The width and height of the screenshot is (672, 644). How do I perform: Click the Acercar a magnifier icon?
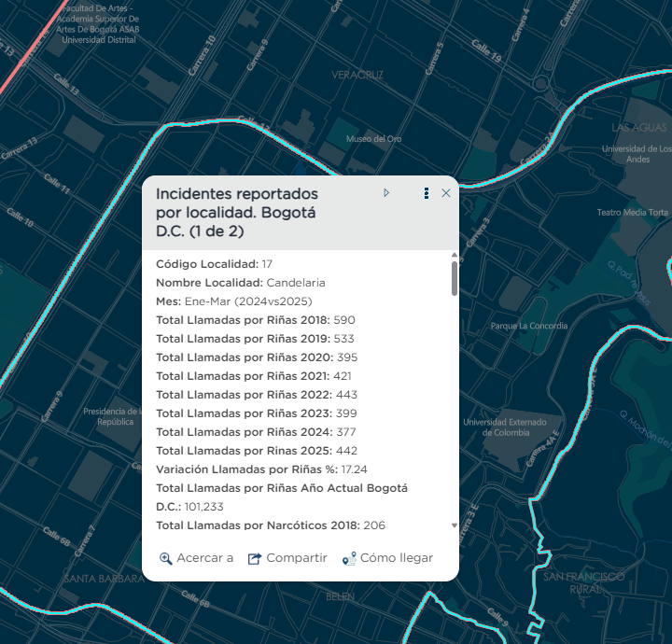165,558
